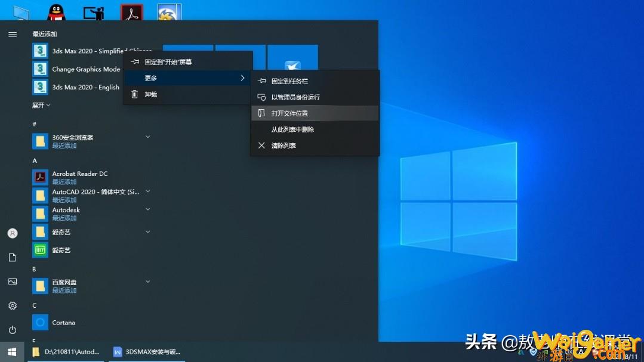Click the trash icon next to 卸载
The height and width of the screenshot is (362, 644).
coord(135,94)
